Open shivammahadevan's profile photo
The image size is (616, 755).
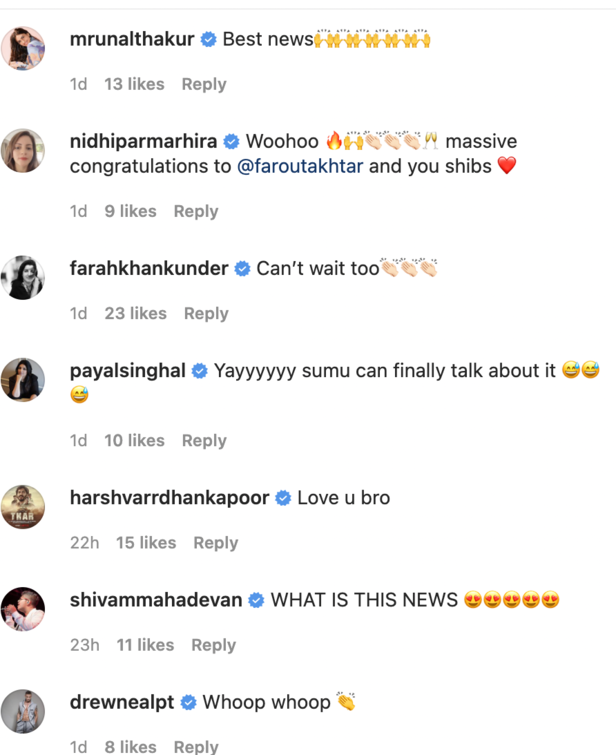pyautogui.click(x=23, y=608)
